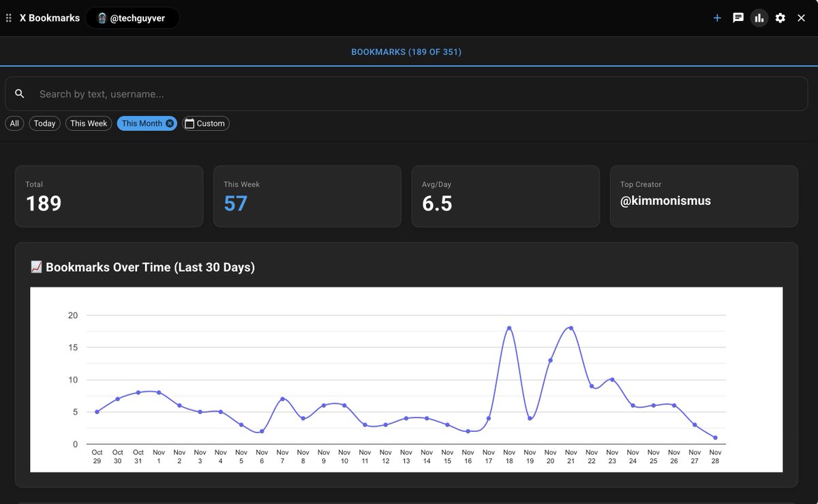Screen dimensions: 818x504
Task: Open the settings gear icon
Action: coord(781,18)
